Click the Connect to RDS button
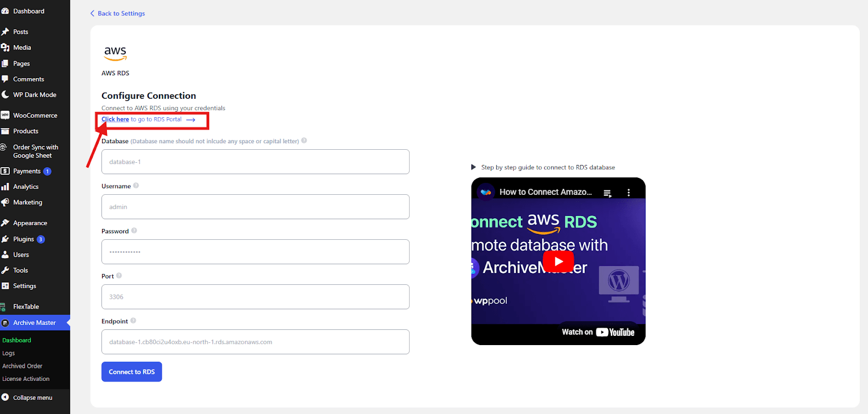 pos(132,372)
